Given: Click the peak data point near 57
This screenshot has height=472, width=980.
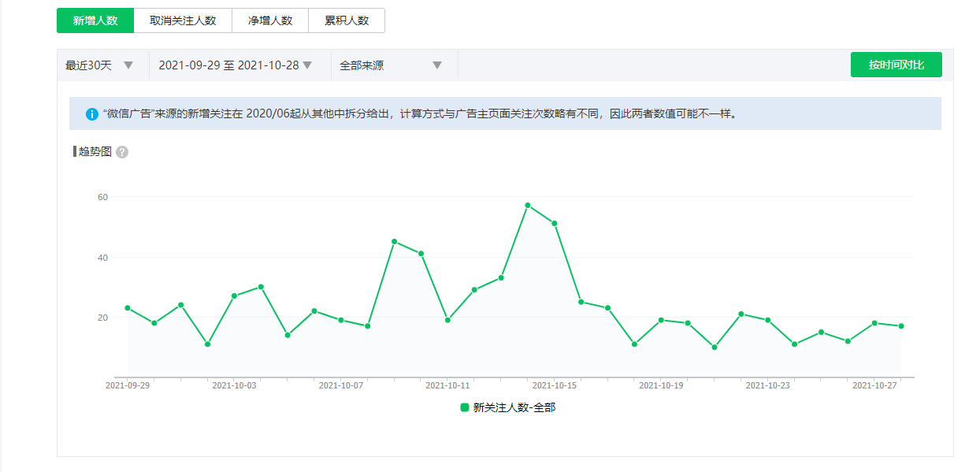Looking at the screenshot, I should [528, 205].
